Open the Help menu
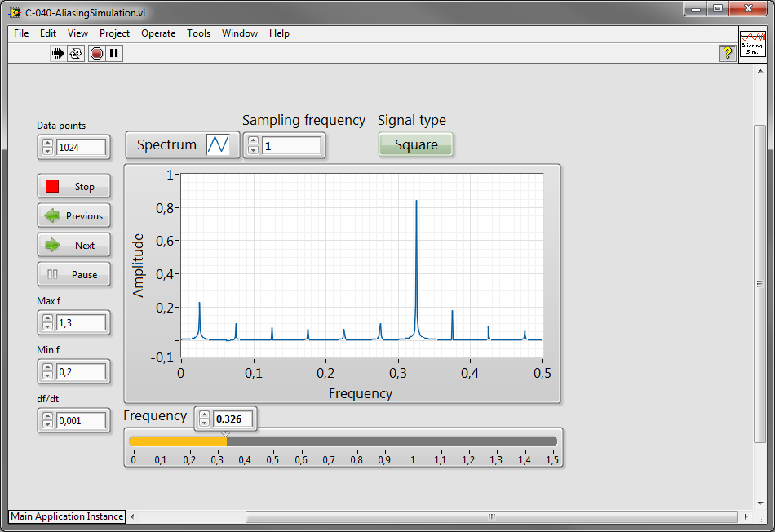The image size is (775, 532). click(279, 33)
